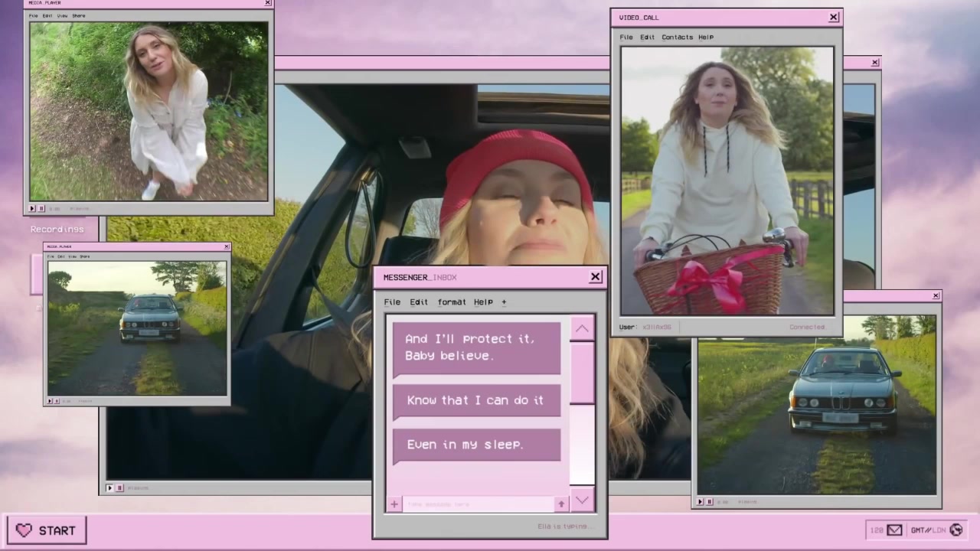980x551 pixels.
Task: Open the Edit menu in Messenger Inbox
Action: click(x=419, y=302)
